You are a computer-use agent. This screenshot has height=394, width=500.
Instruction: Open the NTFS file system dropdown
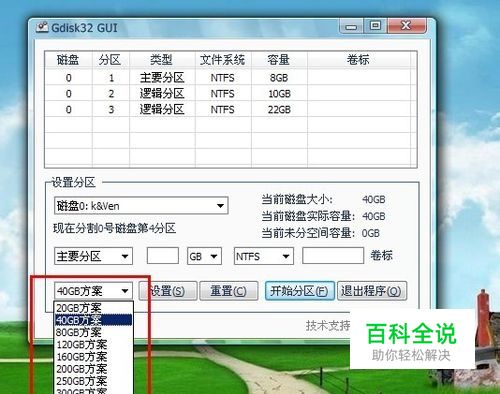264,256
